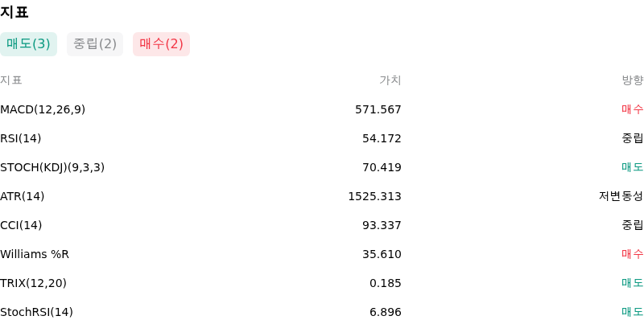Click the ATR value 1525.313
644x320 pixels.
coord(374,196)
